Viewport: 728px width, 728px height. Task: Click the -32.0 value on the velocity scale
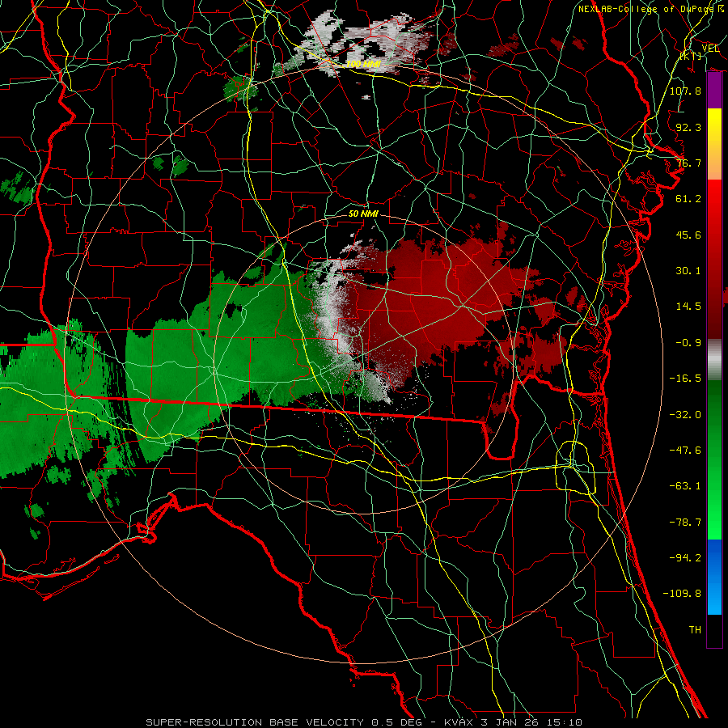tap(685, 415)
